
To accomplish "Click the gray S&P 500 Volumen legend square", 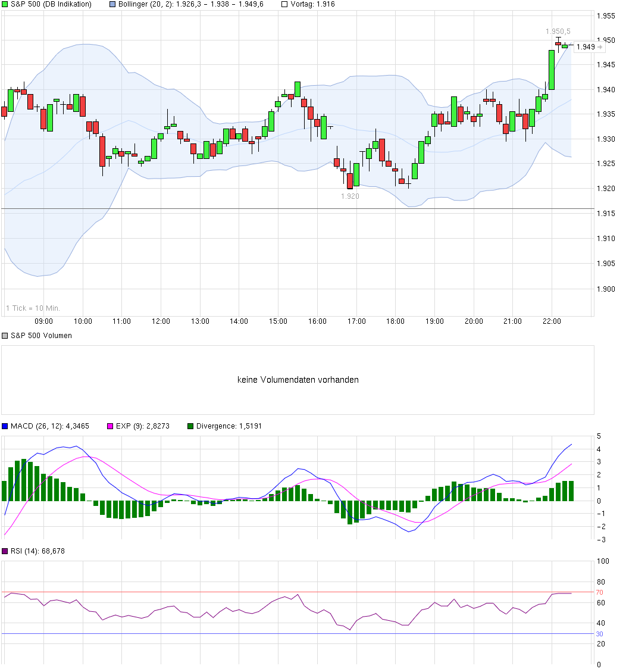I will (5, 336).
